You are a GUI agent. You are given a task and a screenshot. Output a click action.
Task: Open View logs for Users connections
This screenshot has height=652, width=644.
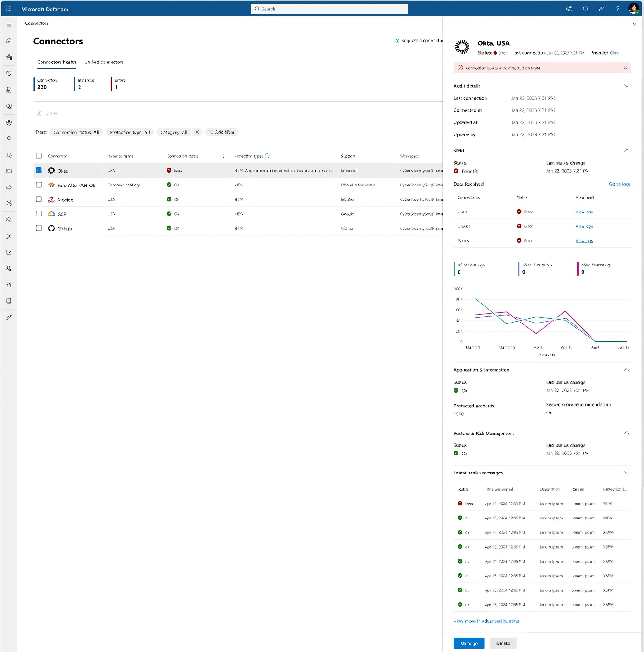(x=585, y=212)
